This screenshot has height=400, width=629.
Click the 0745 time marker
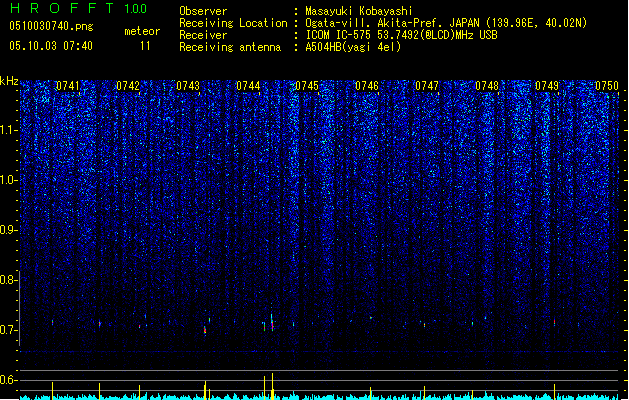tap(307, 86)
